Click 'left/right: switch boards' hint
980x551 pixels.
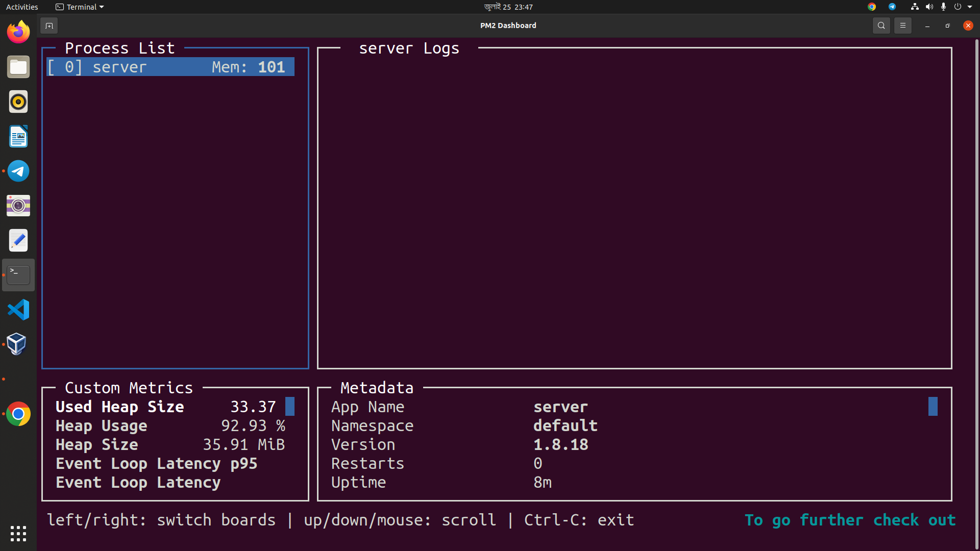point(161,520)
